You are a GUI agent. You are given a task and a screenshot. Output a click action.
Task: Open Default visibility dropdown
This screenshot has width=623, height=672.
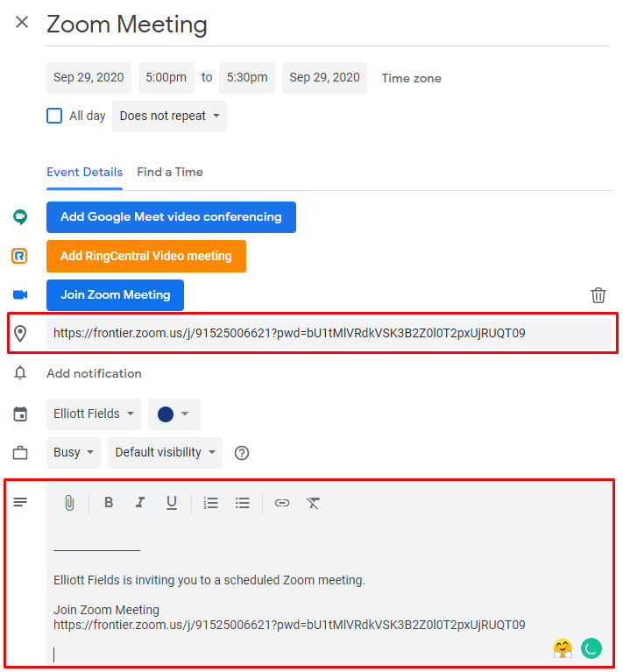(165, 453)
